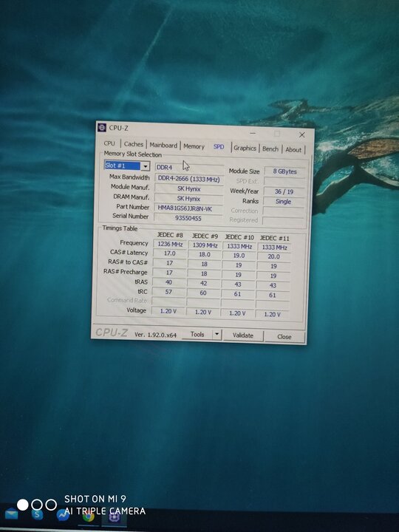Click the Module Manuf. SK Hynix value
The width and height of the screenshot is (399, 532).
[188, 188]
